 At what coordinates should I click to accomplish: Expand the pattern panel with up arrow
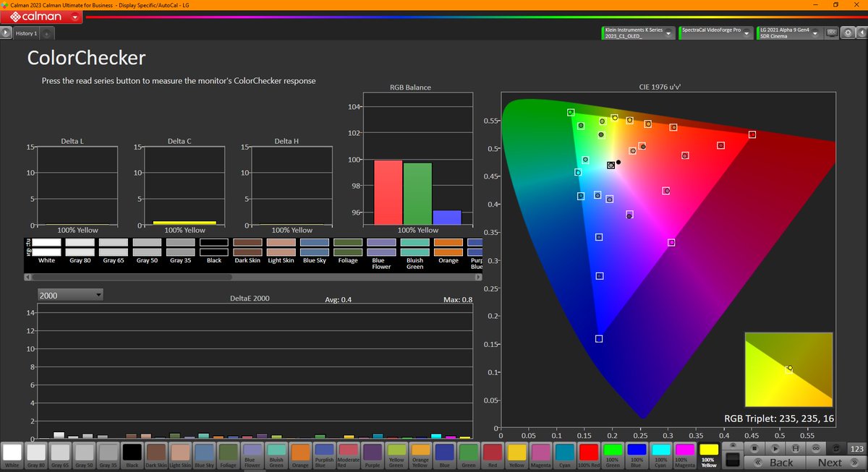click(x=732, y=446)
